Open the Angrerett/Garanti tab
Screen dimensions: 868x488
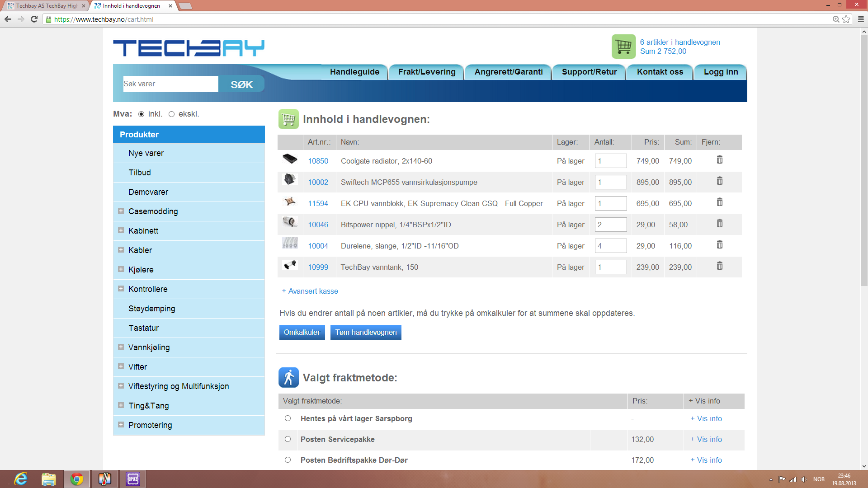509,72
